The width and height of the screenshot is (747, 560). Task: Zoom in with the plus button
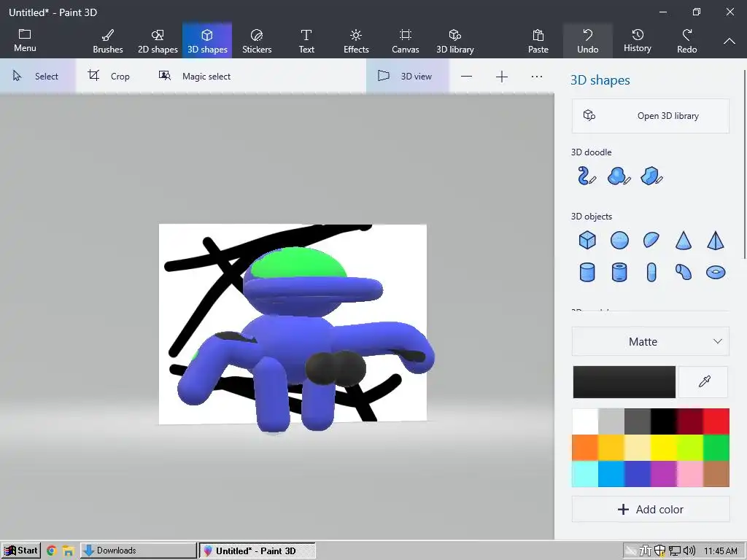502,77
